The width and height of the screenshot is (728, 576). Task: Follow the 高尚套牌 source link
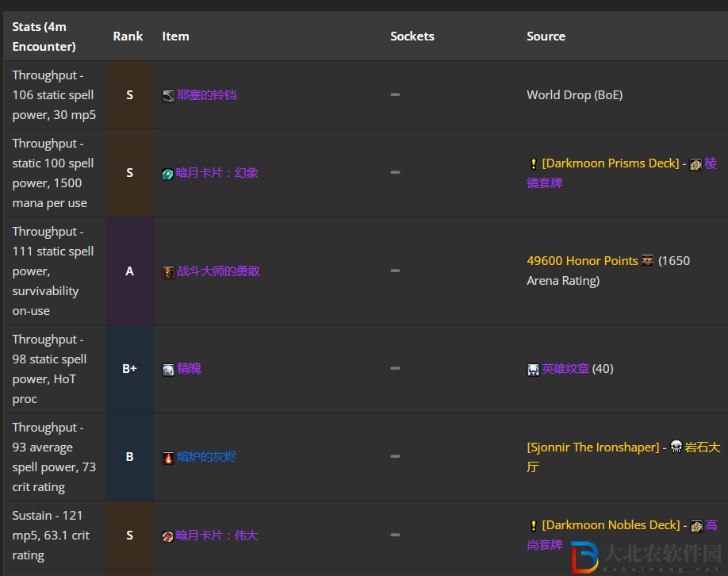pyautogui.click(x=545, y=545)
